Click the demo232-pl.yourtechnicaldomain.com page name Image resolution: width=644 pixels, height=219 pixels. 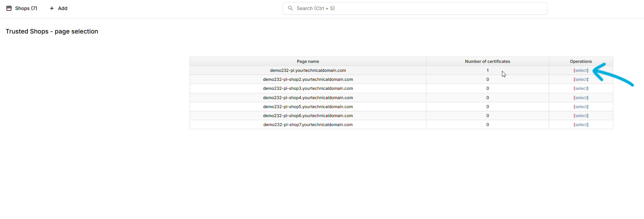click(x=308, y=70)
